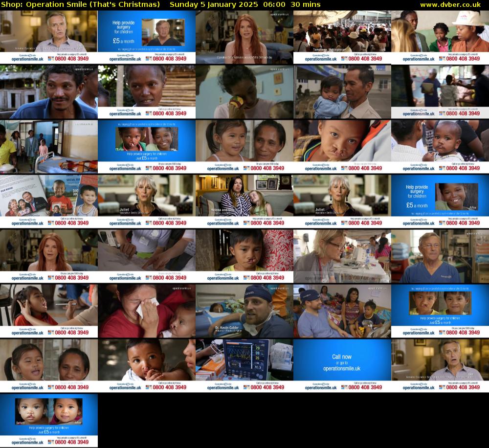This screenshot has width=489, height=448.
Task: Open thumbnail of pigtailed girl with mother
Action: pyautogui.click(x=244, y=147)
